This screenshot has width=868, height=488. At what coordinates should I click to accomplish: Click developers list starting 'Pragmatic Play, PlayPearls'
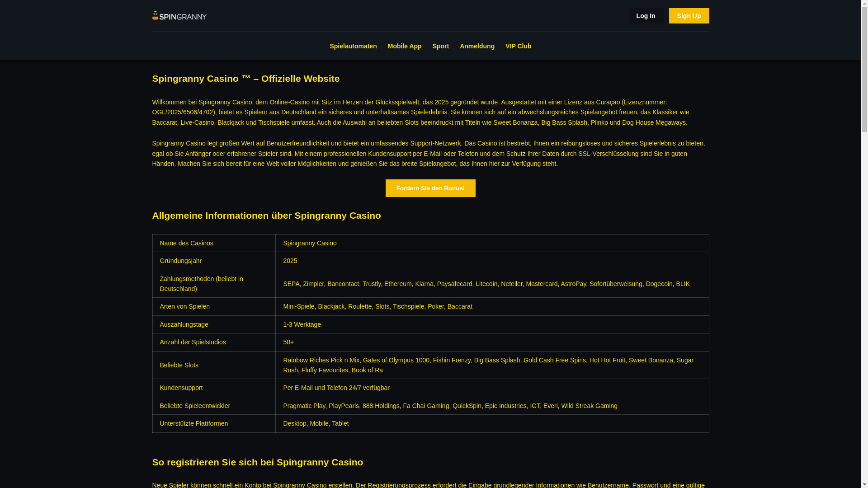450,406
